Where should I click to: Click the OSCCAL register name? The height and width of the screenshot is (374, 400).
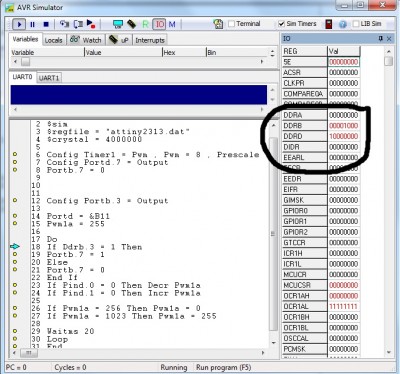[x=305, y=338]
